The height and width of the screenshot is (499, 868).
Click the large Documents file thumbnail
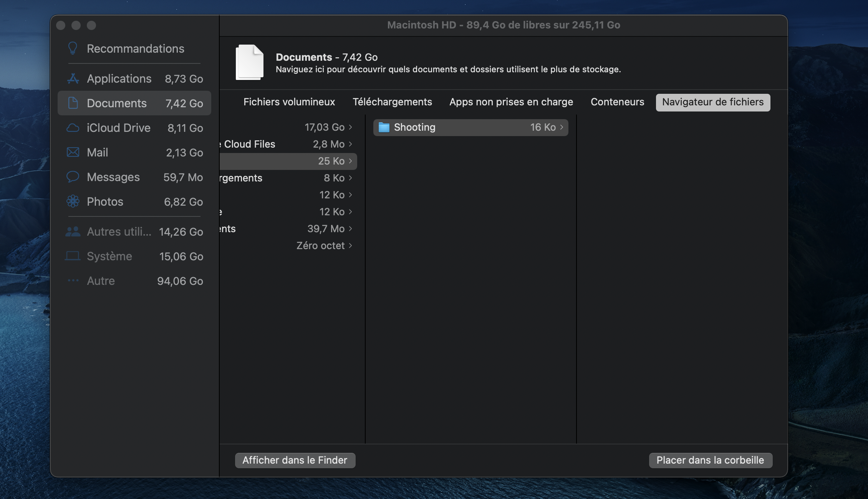[250, 62]
